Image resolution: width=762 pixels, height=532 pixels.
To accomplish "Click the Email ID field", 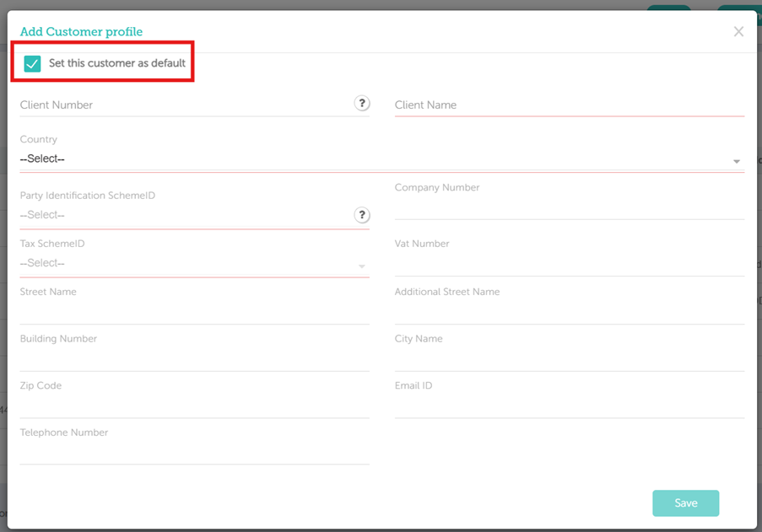I will pos(569,406).
